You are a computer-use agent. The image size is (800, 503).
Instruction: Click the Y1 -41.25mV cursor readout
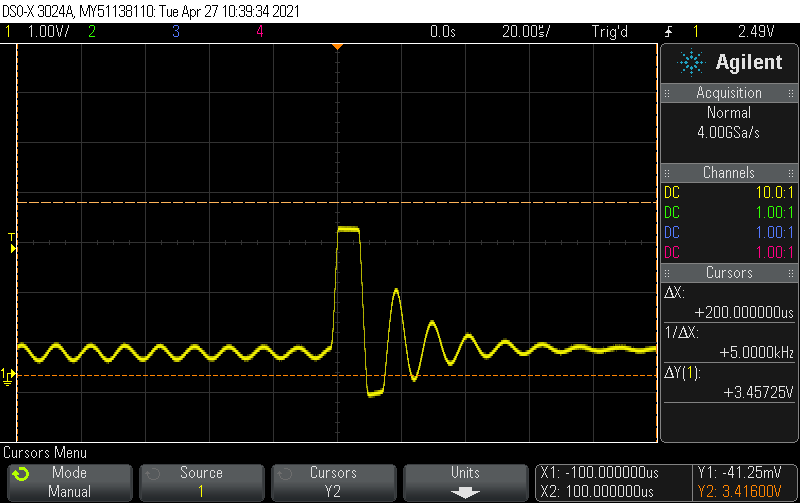(739, 473)
